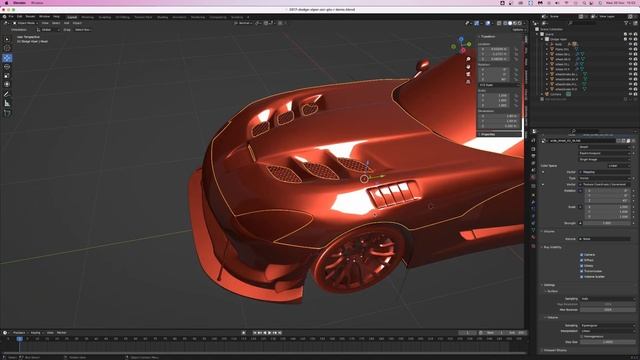Click the Blender logo in app header

tap(4, 17)
